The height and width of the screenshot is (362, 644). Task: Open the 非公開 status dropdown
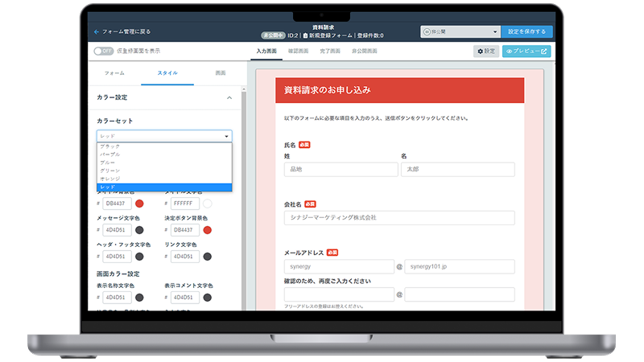(x=460, y=31)
